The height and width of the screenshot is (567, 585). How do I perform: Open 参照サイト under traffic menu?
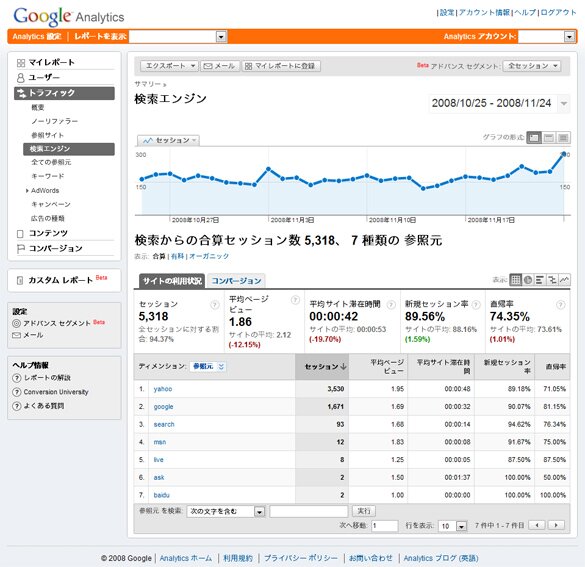[47, 135]
